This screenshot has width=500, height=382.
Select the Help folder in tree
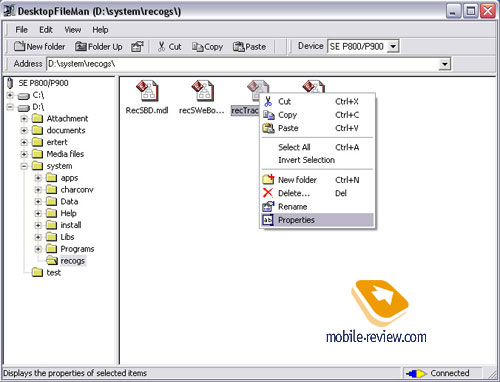pyautogui.click(x=68, y=213)
